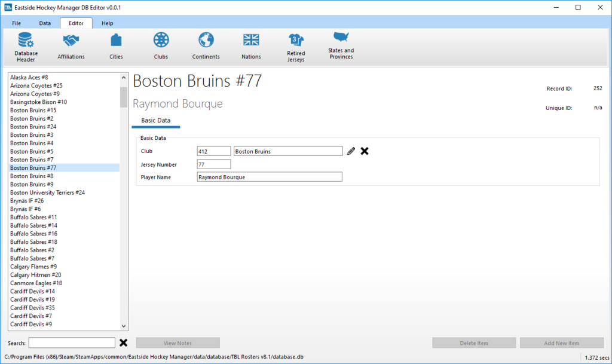
Task: Switch to the Editor ribbon tab
Action: click(x=76, y=23)
